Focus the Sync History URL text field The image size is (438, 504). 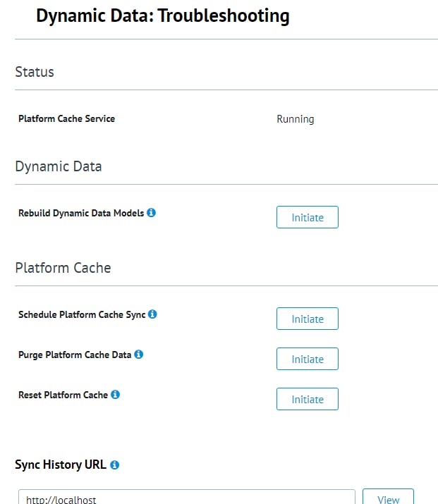click(x=186, y=498)
